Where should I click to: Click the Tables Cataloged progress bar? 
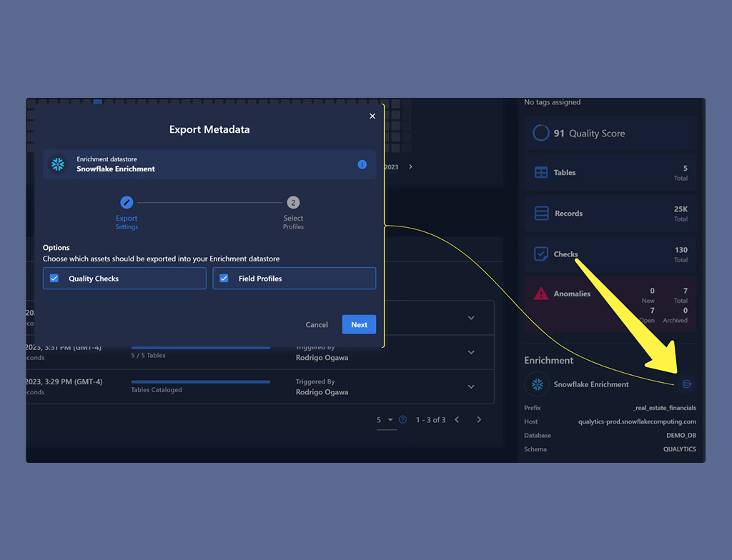click(x=201, y=381)
